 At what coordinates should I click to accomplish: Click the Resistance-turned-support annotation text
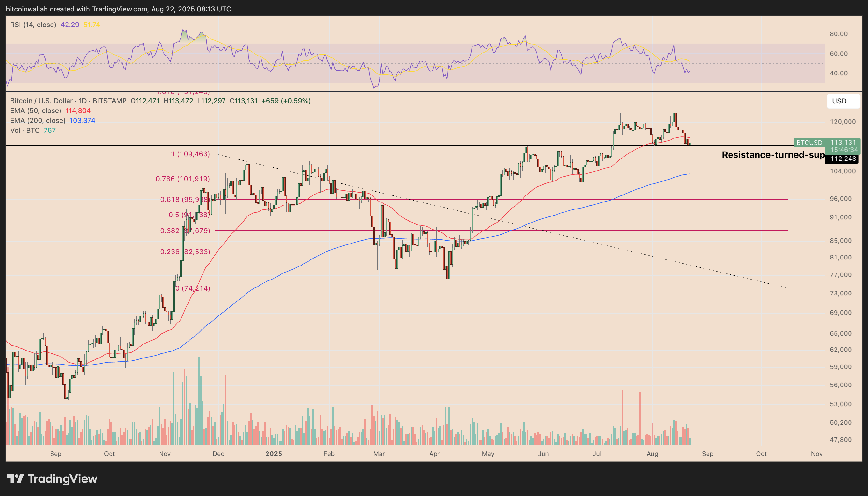(773, 155)
